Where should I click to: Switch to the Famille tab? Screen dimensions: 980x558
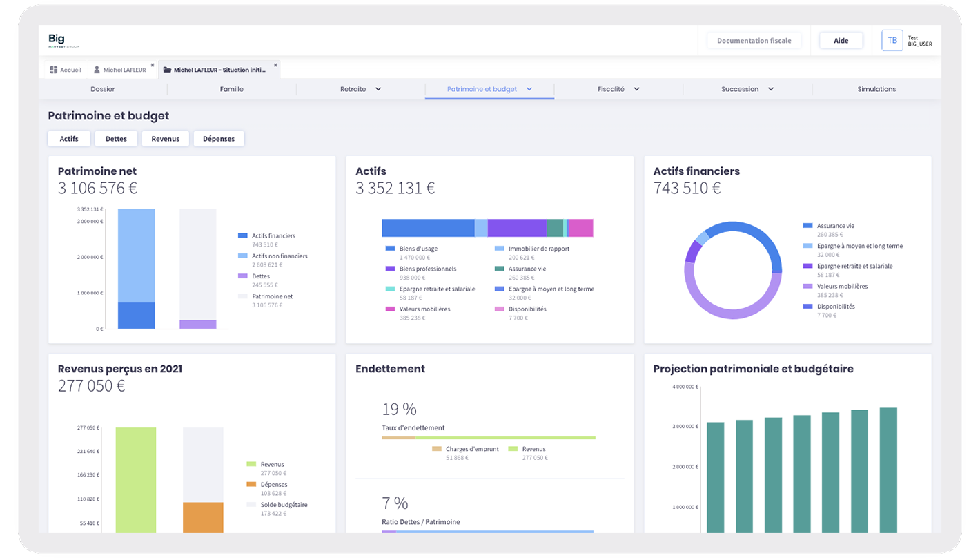coord(231,89)
